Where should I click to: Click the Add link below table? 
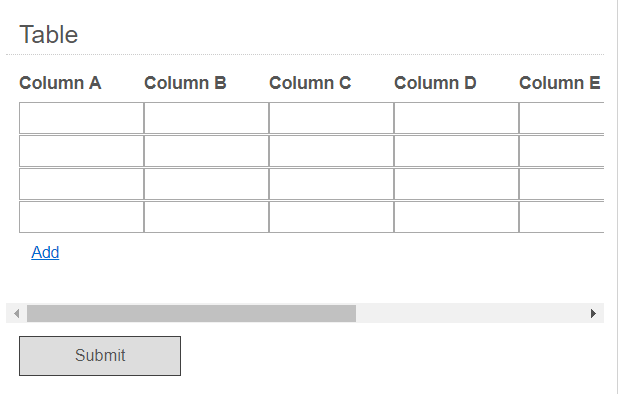[x=45, y=252]
